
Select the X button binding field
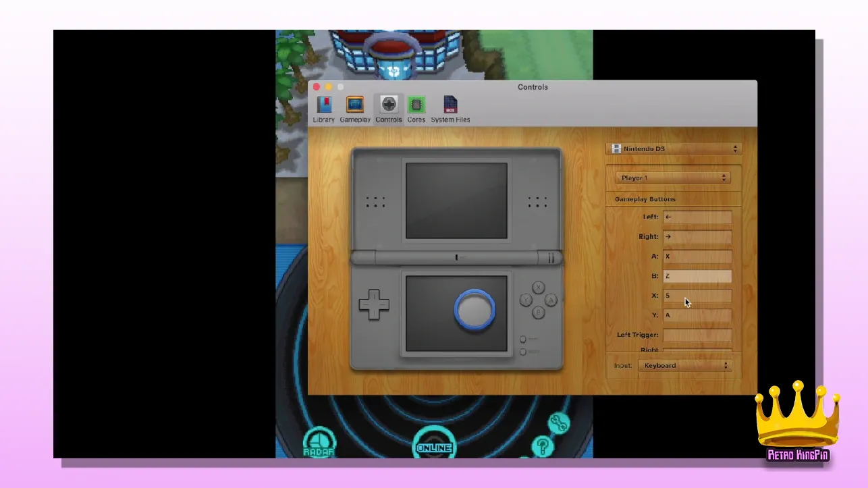(x=697, y=296)
